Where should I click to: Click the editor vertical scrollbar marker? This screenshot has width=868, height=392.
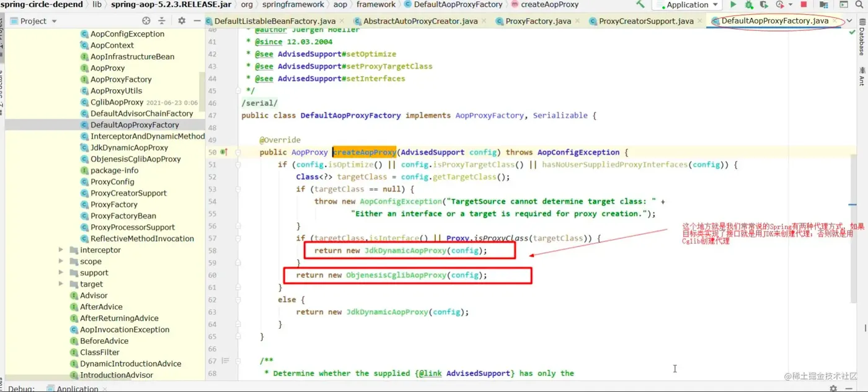click(x=852, y=204)
